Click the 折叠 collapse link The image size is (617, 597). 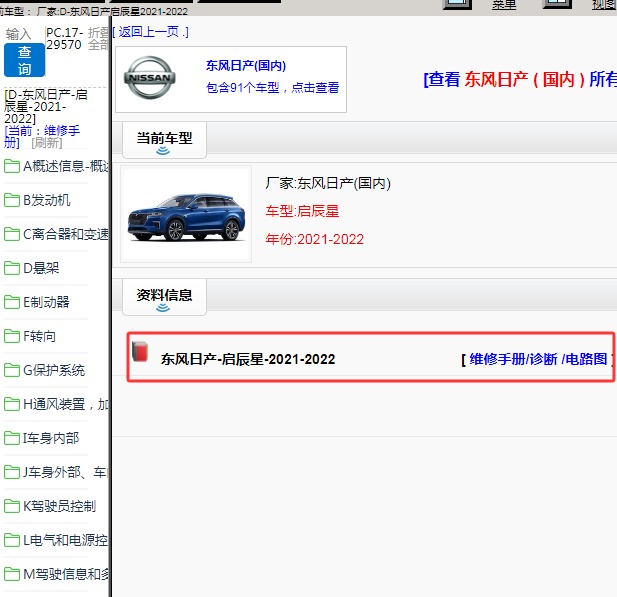point(98,33)
